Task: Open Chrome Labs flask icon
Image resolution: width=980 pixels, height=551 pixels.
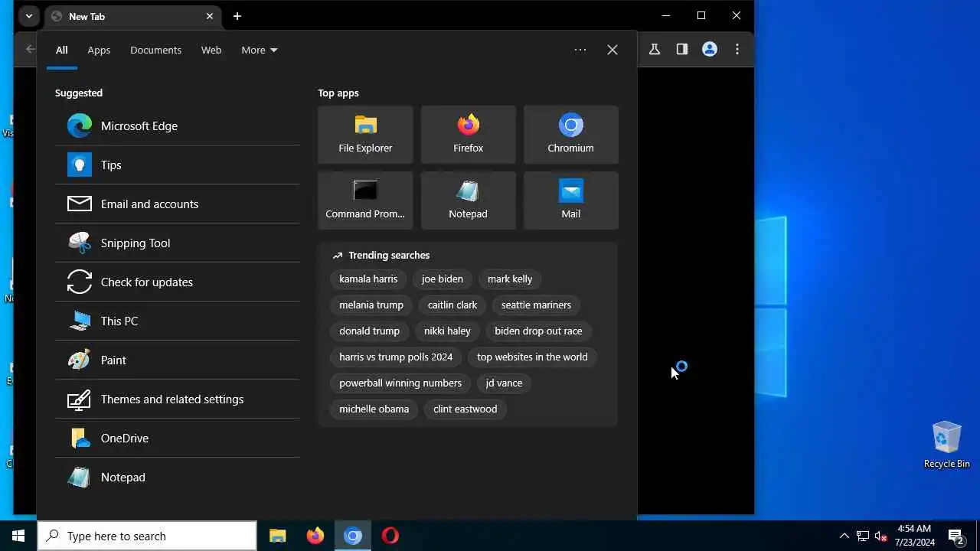Action: [x=655, y=49]
